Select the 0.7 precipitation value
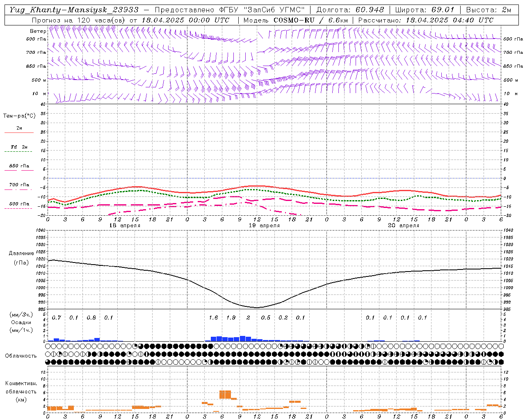Viewport: 525px width, 420px height. tap(57, 318)
